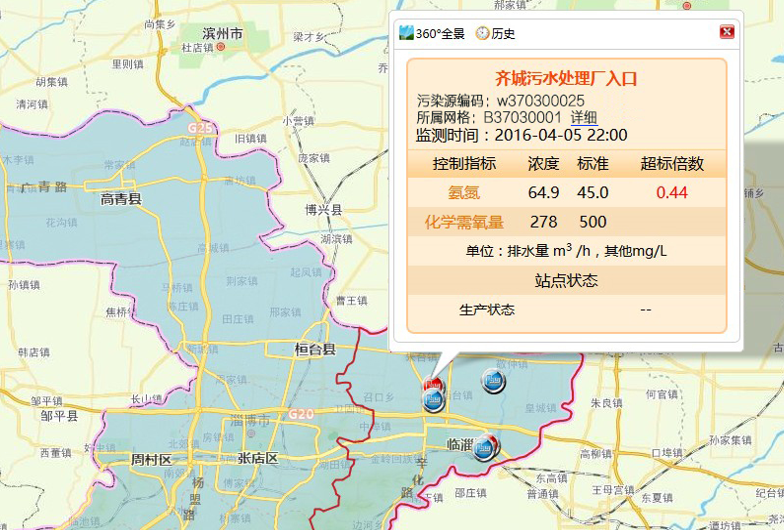Viewport: 784px width, 530px height.
Task: Select the blue station marker beside 临淄
Action: (484, 448)
